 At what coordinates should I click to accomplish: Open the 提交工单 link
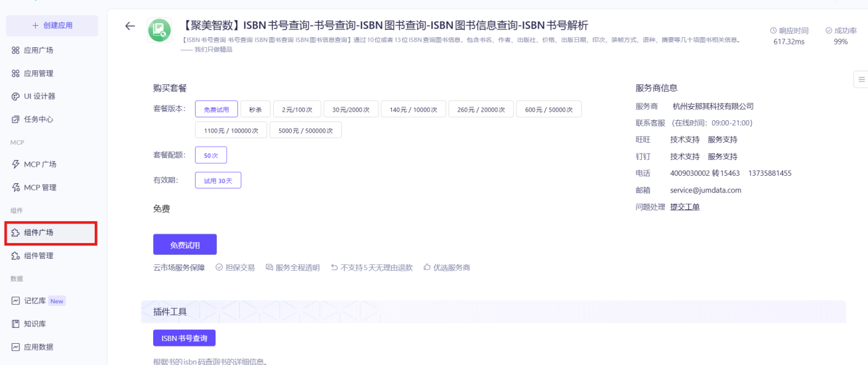685,207
